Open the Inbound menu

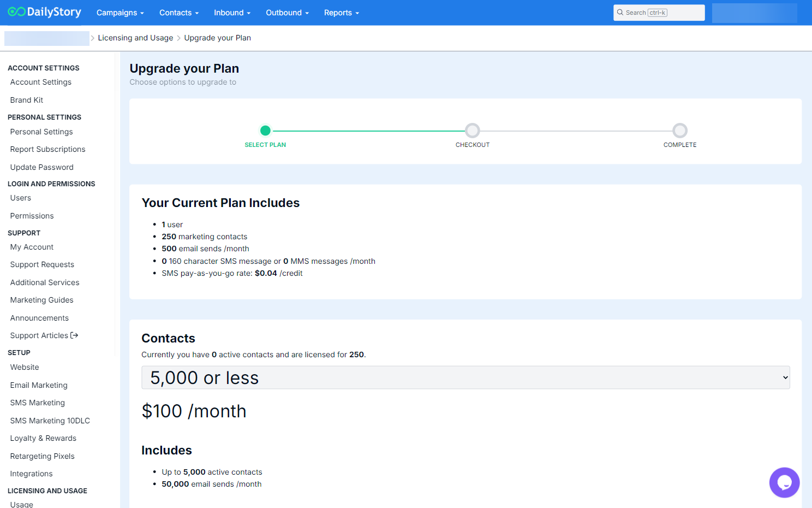tap(232, 13)
